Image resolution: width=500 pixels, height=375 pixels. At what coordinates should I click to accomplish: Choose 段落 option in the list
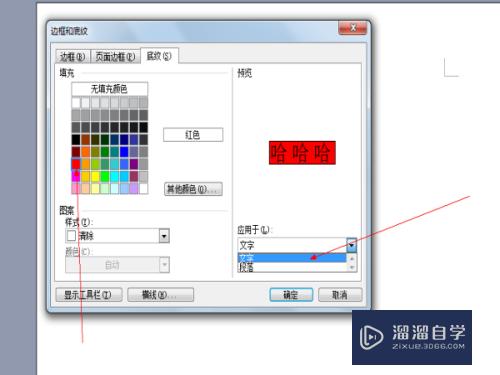click(292, 267)
